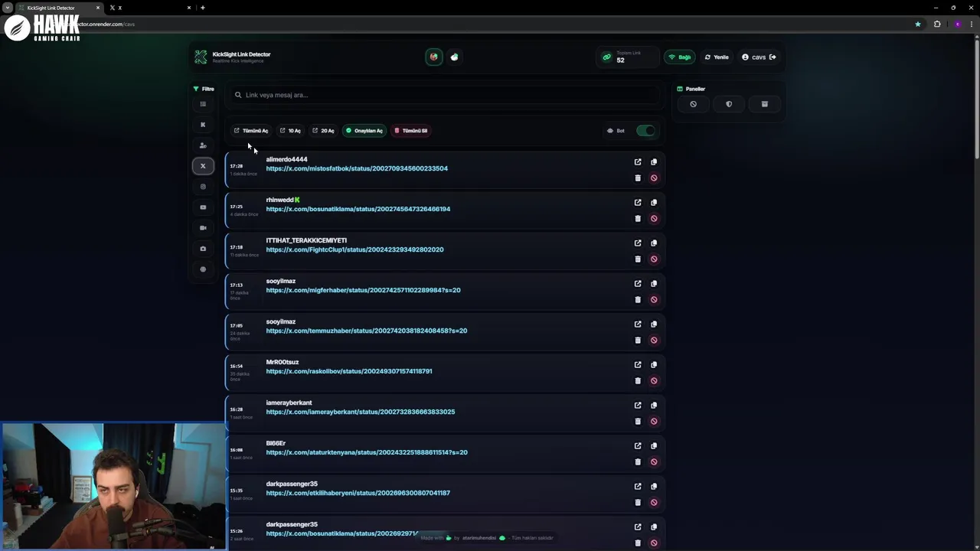Block user alimerdo4444

tap(654, 178)
